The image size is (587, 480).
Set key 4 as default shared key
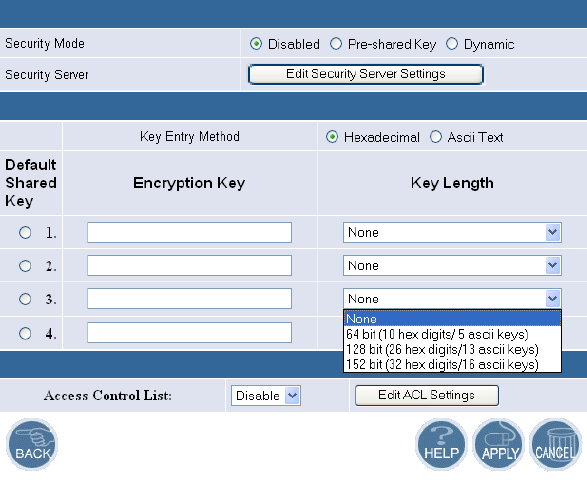tap(25, 333)
